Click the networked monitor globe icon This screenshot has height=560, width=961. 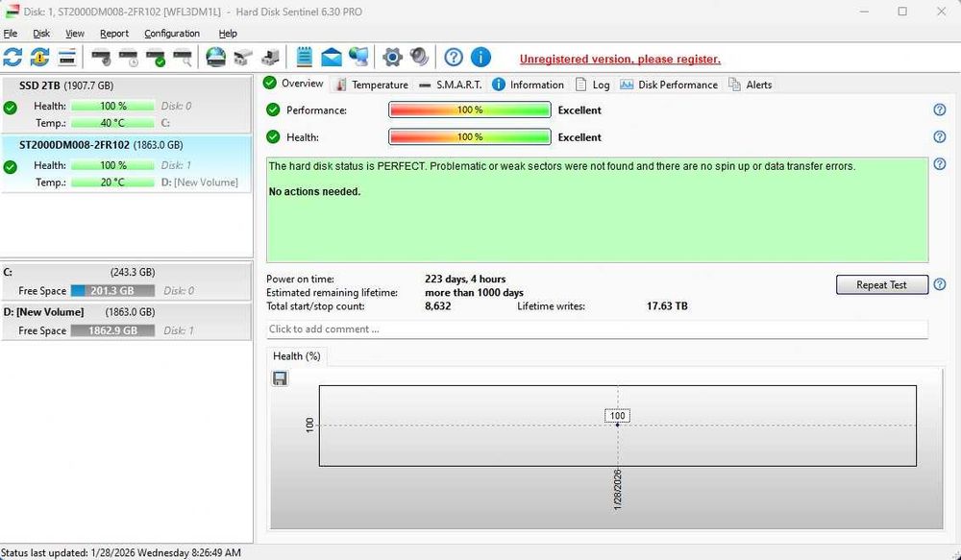358,58
